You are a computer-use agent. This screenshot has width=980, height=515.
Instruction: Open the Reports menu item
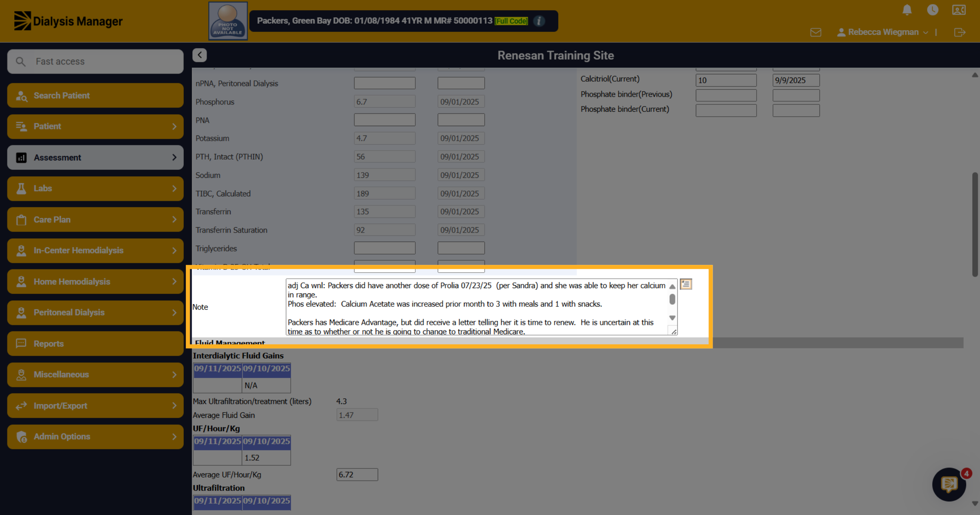[95, 344]
